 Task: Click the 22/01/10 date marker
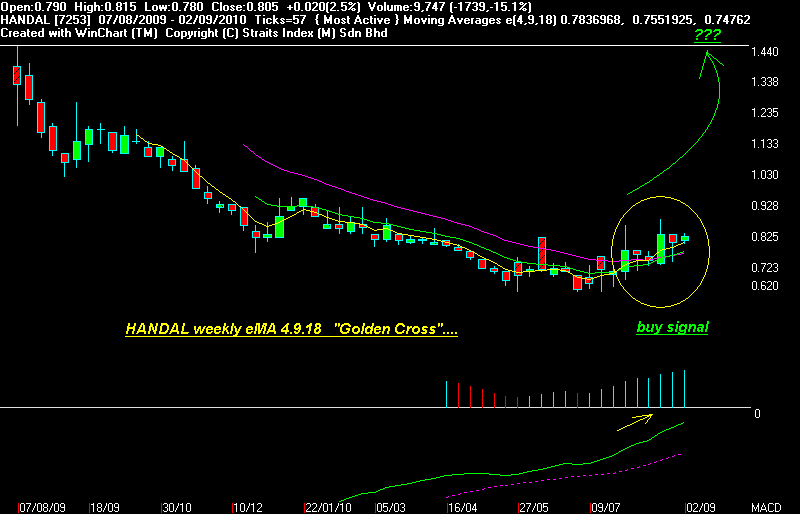click(x=329, y=508)
